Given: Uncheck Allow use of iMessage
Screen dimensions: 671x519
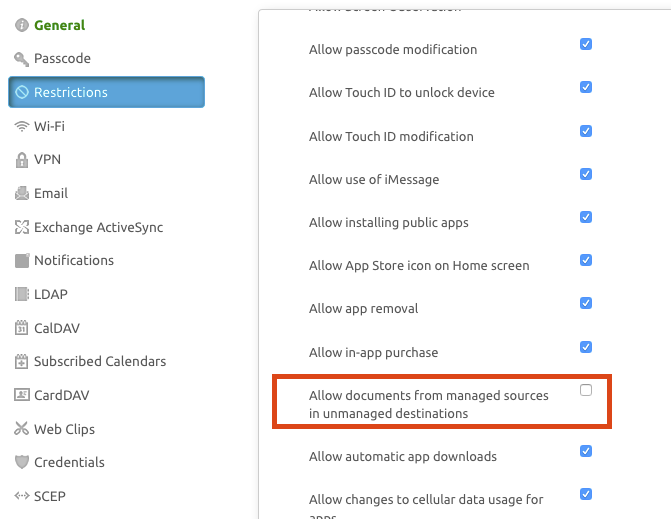Looking at the screenshot, I should tap(586, 174).
